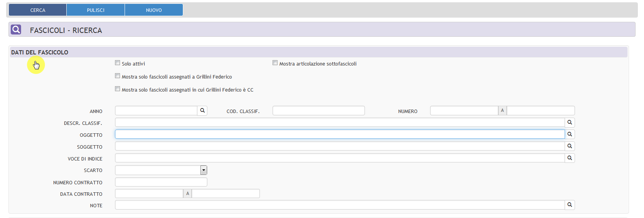Screen dimensions: 644x218
Task: Click the NUMERO range end field
Action: (x=540, y=111)
